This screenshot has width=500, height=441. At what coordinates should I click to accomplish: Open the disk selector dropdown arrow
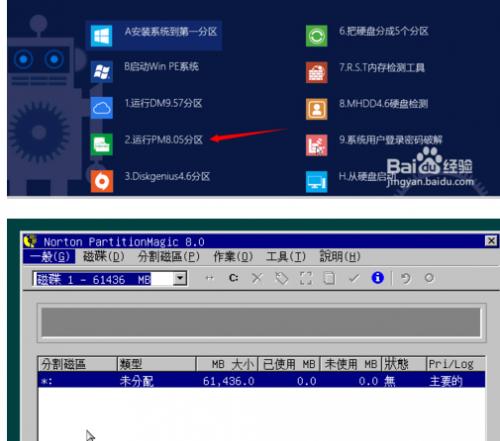[x=180, y=278]
